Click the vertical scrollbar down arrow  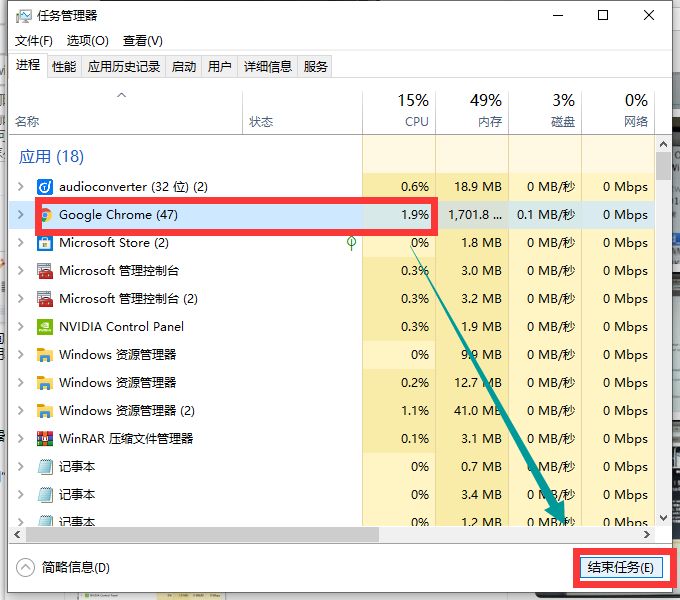662,517
